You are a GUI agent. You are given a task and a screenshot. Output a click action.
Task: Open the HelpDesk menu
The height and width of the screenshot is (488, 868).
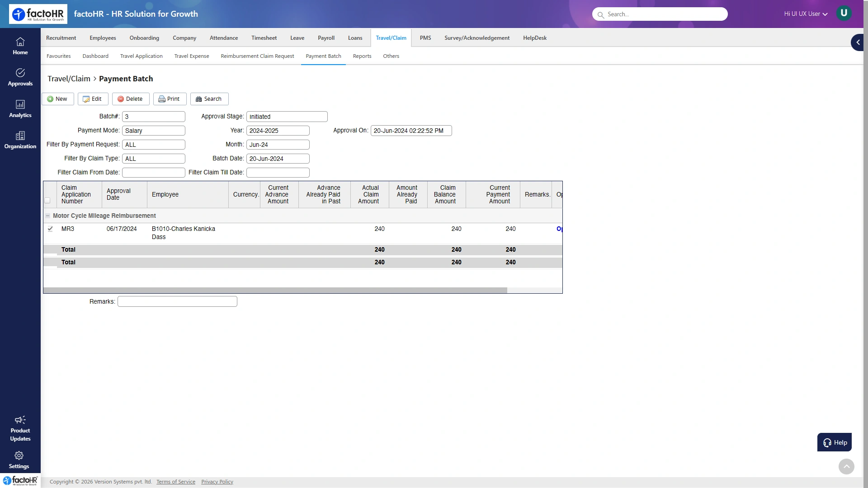coord(535,38)
